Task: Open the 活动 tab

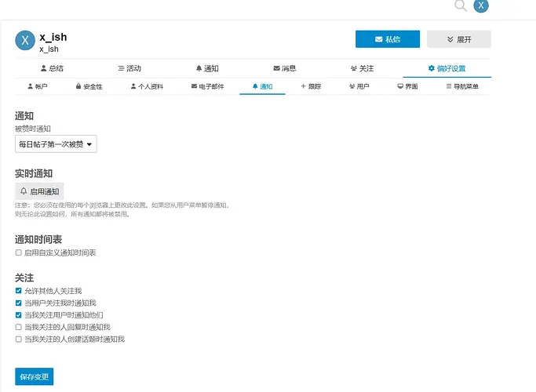Action: click(129, 69)
